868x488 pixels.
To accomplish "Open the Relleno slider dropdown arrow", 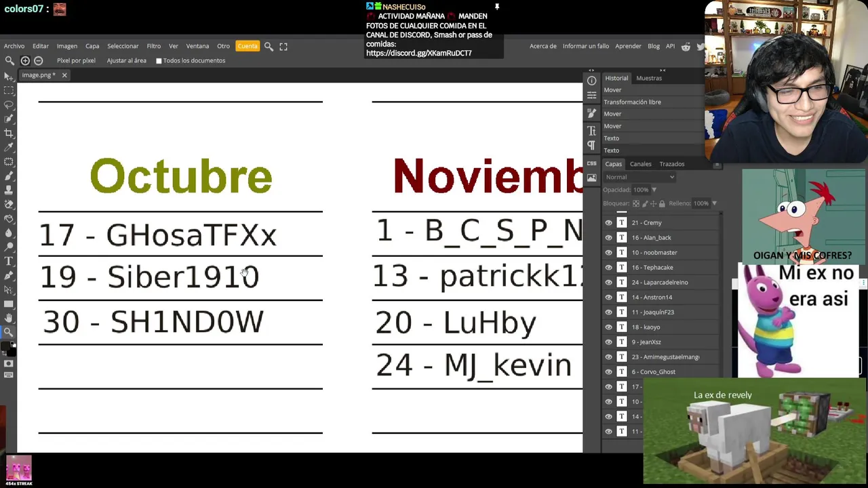I will (x=714, y=203).
